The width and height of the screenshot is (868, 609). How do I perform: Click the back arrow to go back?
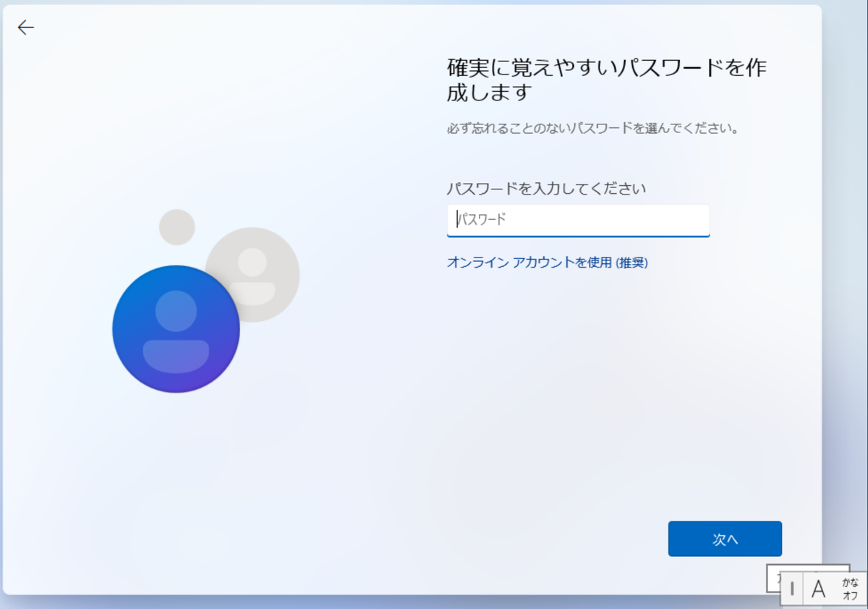26,27
